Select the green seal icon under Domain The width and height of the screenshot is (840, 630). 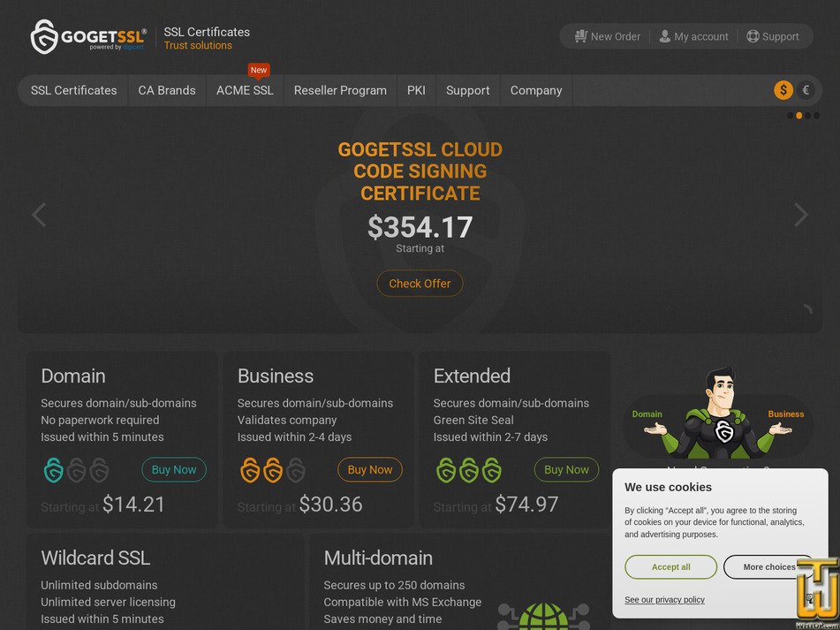pyautogui.click(x=54, y=470)
